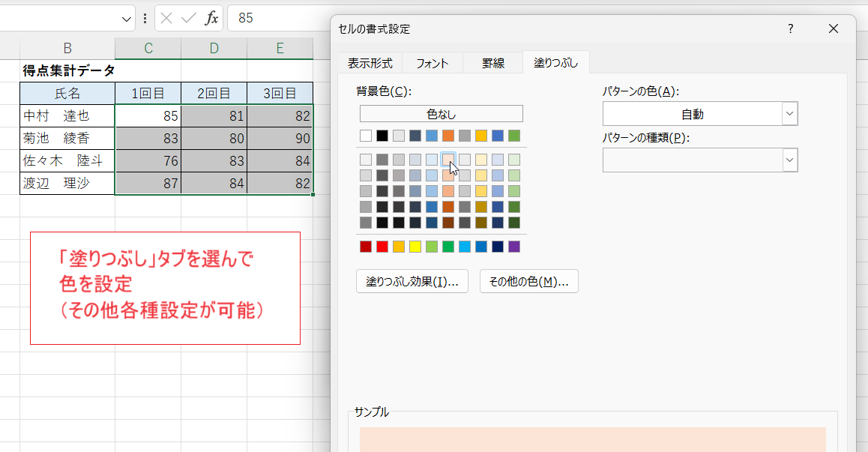Click the cell 渡辺 理沙

67,184
